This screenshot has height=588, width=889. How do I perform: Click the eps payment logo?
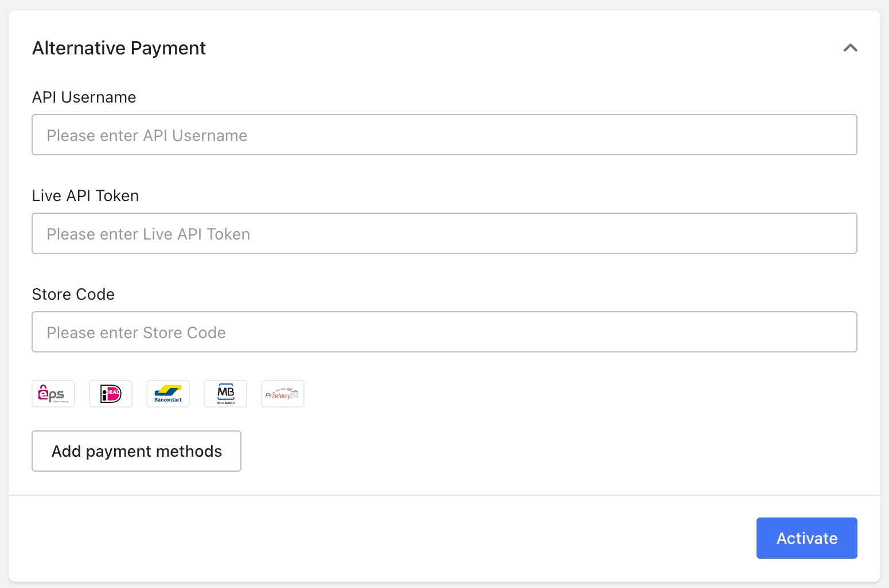click(53, 394)
